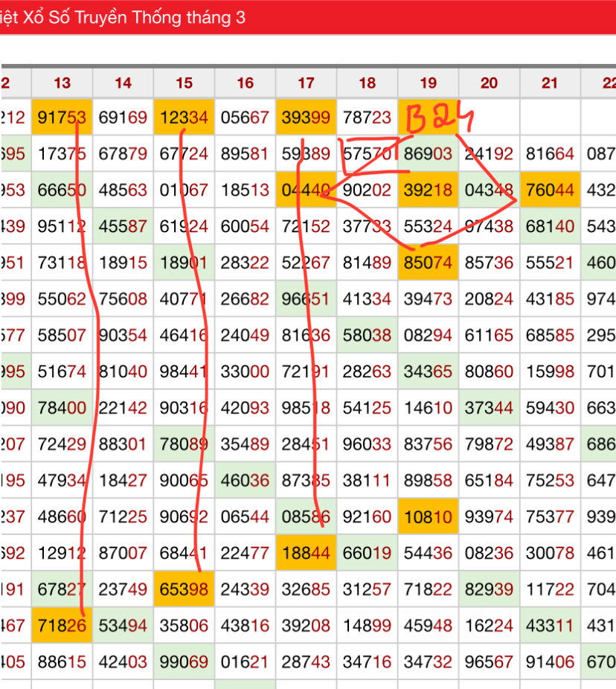Screen dimensions: 616x689
Task: Click highlighted result 18844
Action: pyautogui.click(x=306, y=553)
